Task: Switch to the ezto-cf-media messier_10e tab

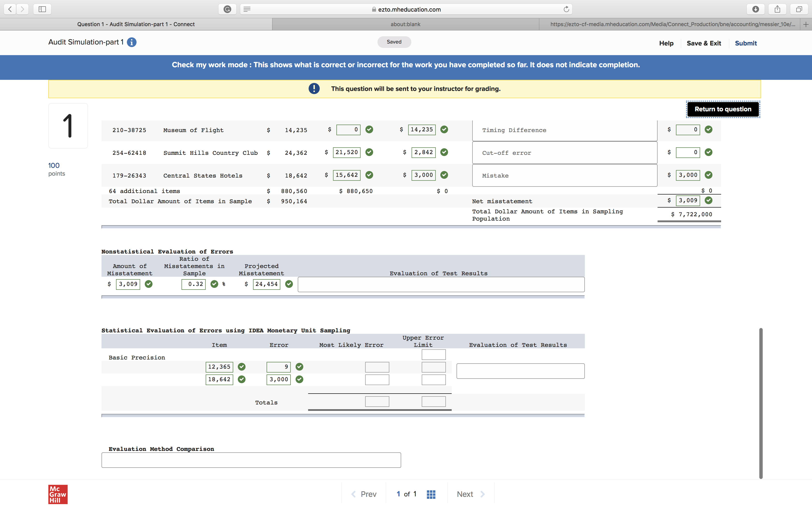Action: tap(670, 24)
